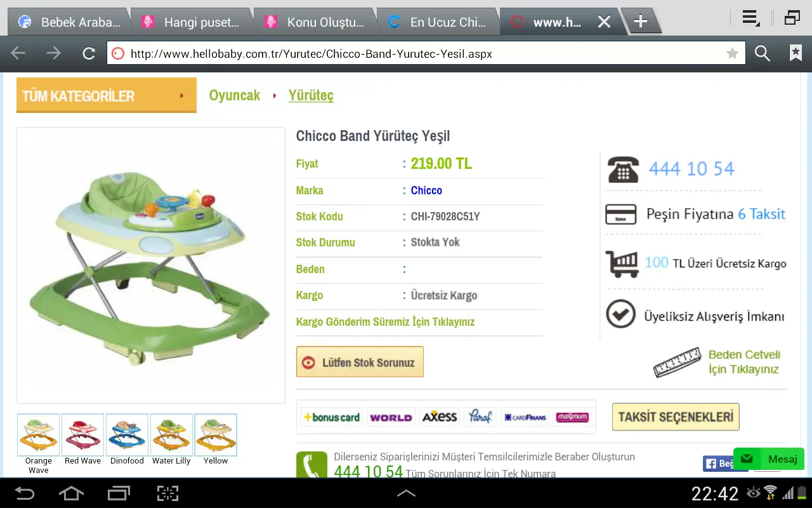This screenshot has width=812, height=508.
Task: Take a screenshot using the capture icon
Action: [x=167, y=493]
